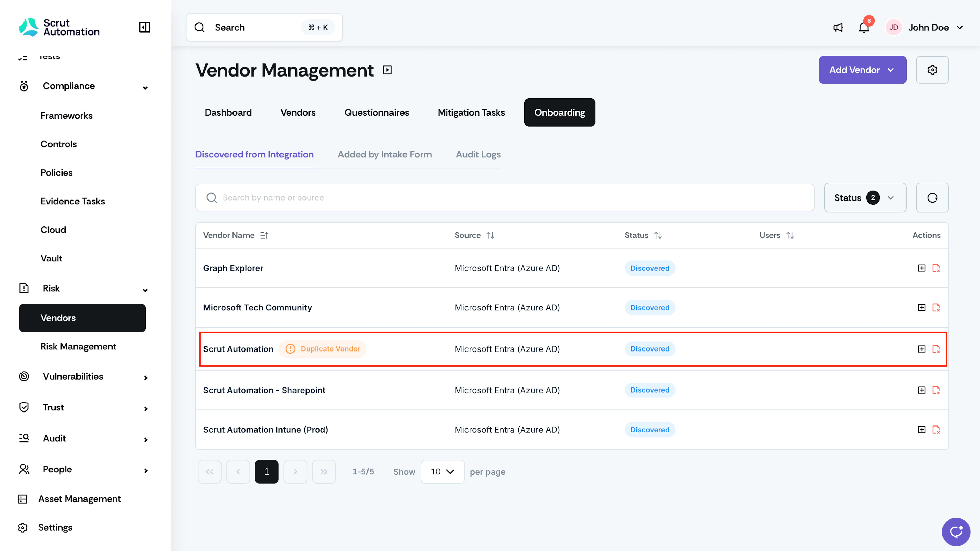Open notifications bell icon

pos(864,27)
